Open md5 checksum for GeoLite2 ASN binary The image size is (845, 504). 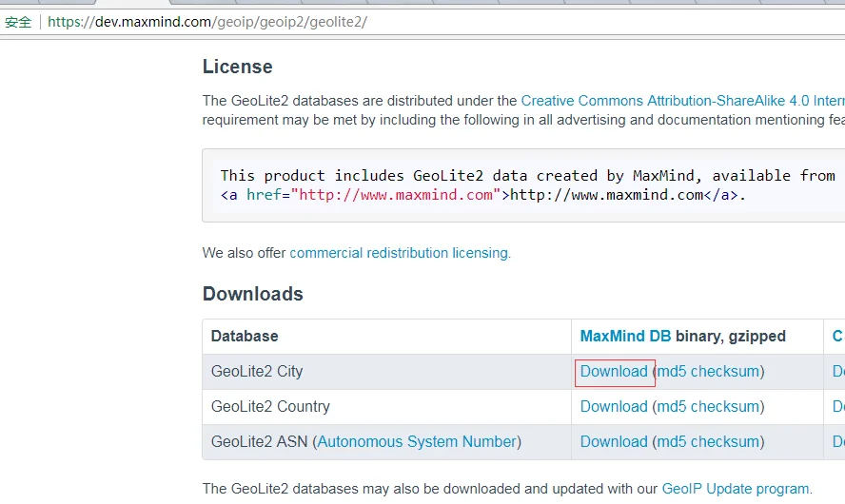point(708,441)
